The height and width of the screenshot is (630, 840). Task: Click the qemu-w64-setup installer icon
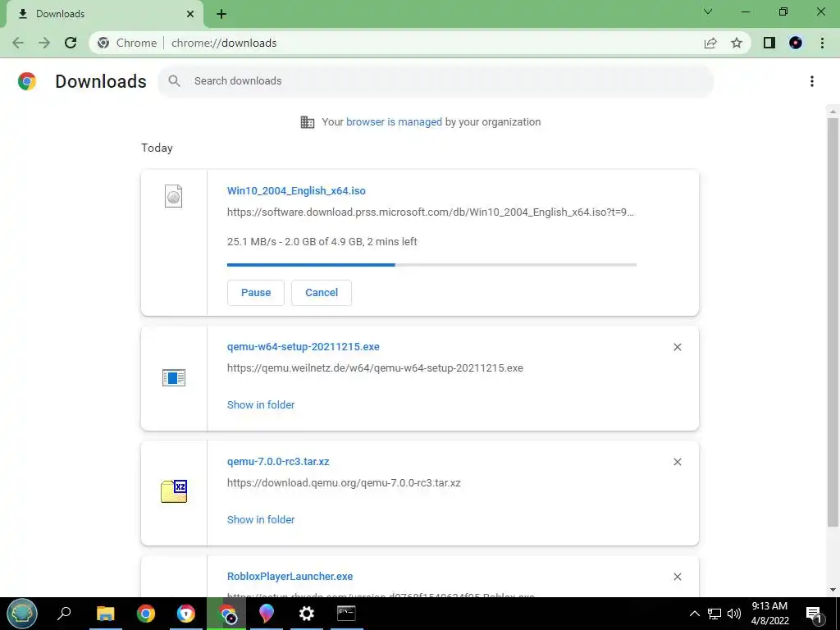[x=174, y=377]
